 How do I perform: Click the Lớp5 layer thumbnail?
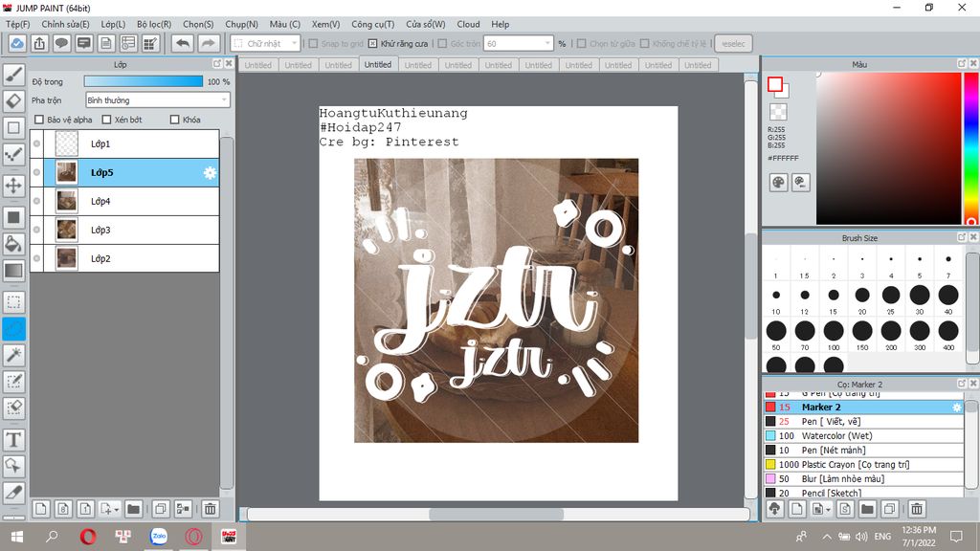tap(67, 172)
